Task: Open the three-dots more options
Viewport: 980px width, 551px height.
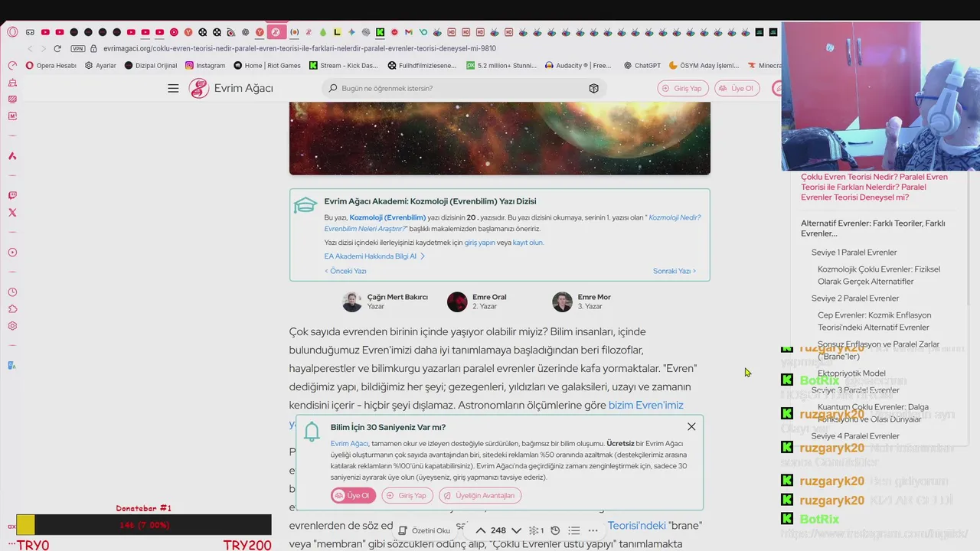Action: coord(593,530)
